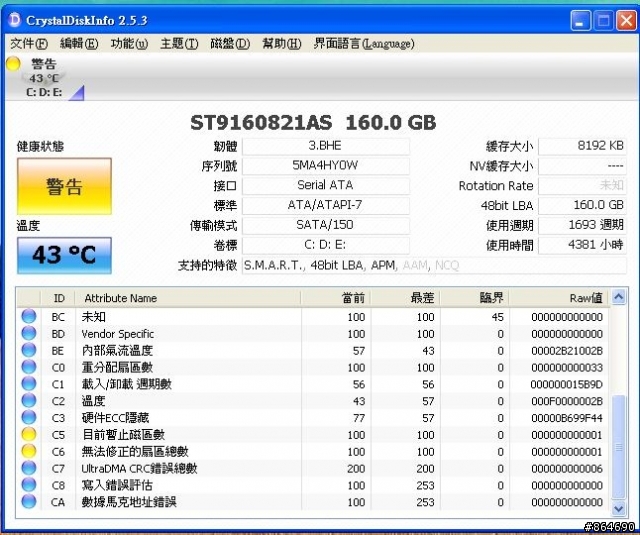This screenshot has width=640, height=535.
Task: Click the status icon for row BD
Action: (29, 333)
